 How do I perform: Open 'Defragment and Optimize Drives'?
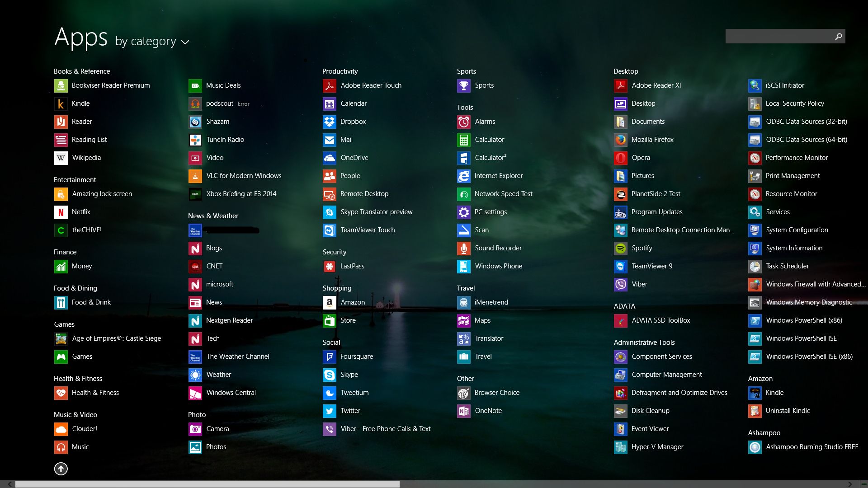click(x=671, y=393)
